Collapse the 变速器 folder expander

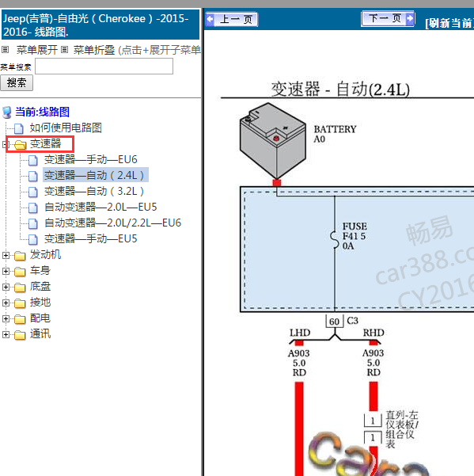[4, 144]
